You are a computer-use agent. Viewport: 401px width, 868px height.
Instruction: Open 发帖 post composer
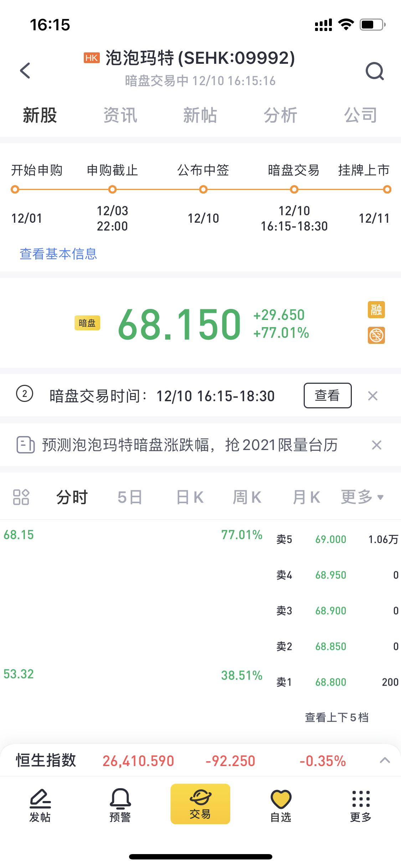[40, 805]
